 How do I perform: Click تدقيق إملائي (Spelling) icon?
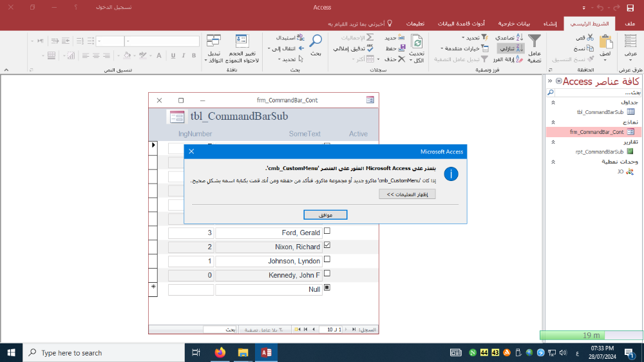click(370, 48)
